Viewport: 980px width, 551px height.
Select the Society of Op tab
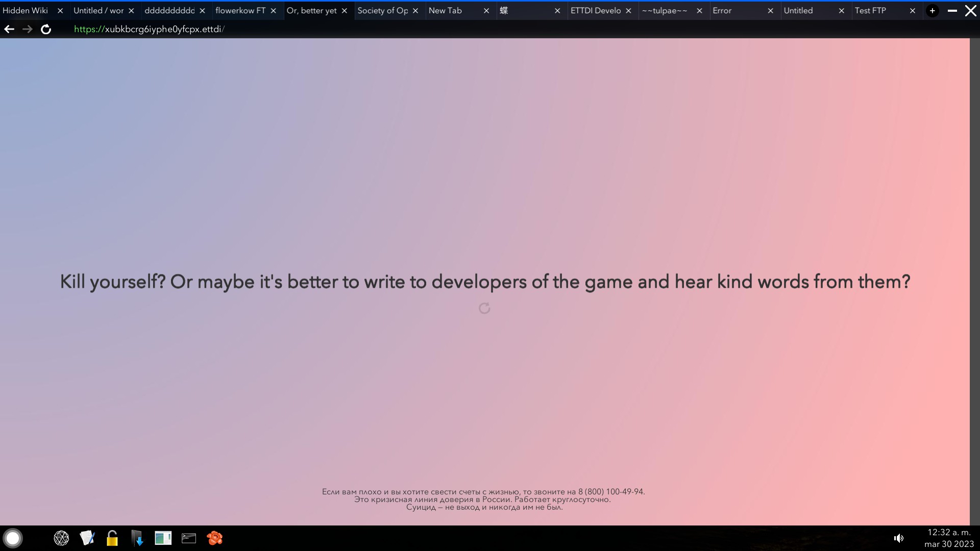[x=382, y=10]
